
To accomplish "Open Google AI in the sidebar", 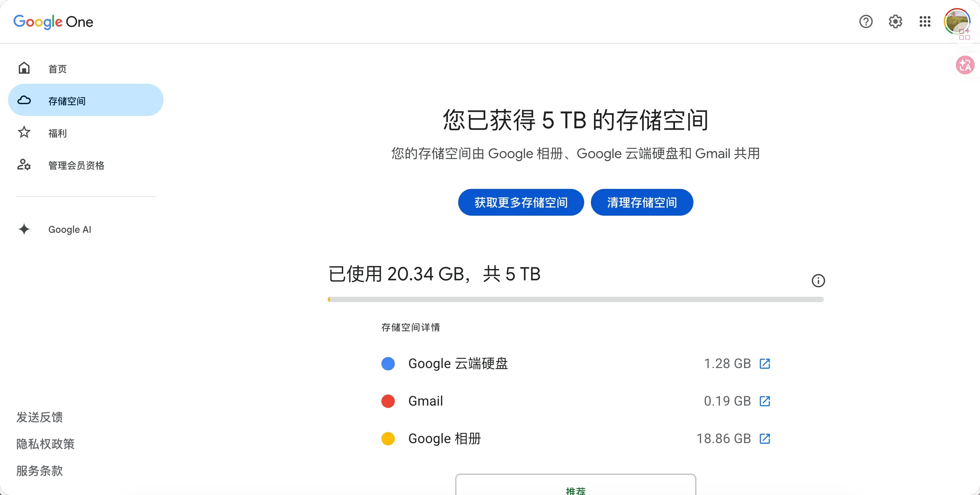I will click(x=85, y=229).
